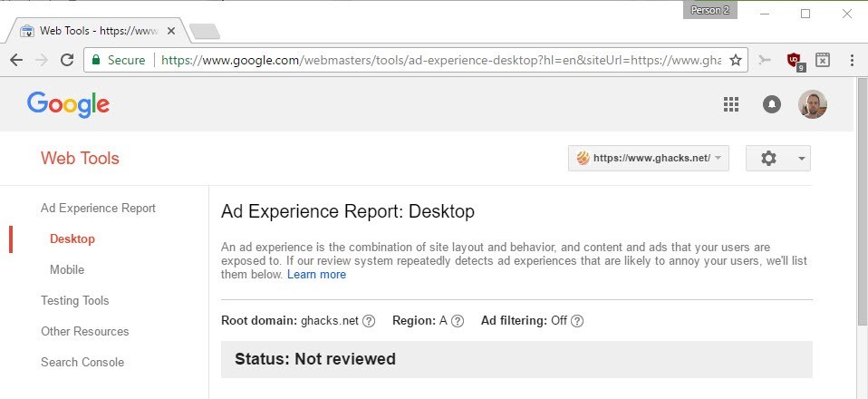Open Other Resources in the sidebar

click(x=84, y=331)
